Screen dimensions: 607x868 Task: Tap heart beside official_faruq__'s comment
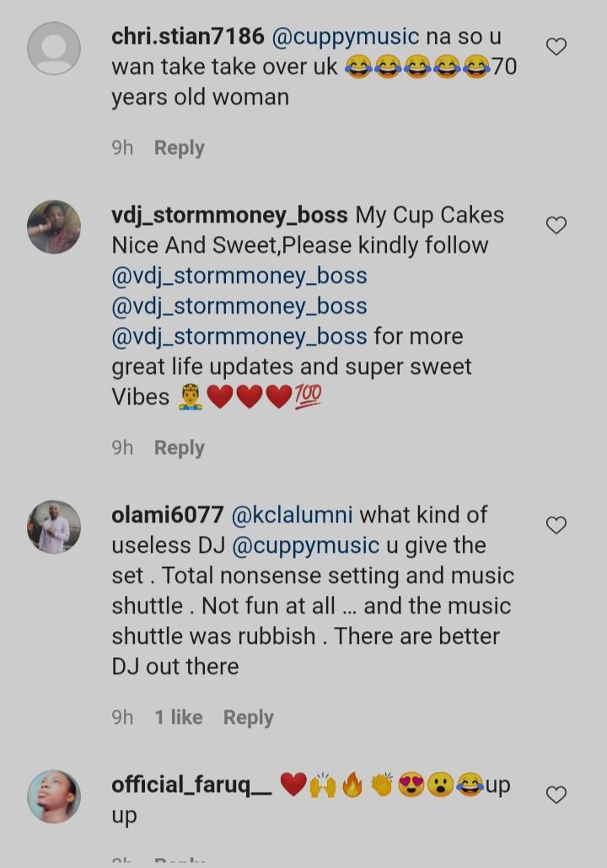pyautogui.click(x=556, y=795)
